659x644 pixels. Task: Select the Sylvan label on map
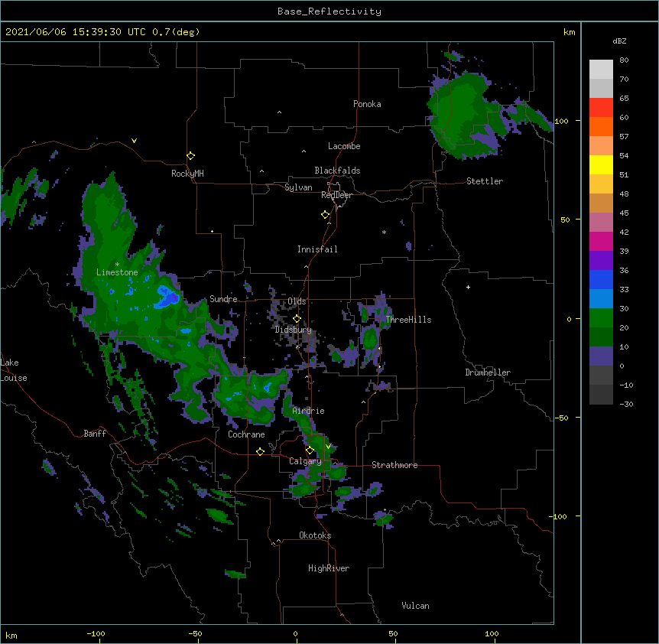coord(298,187)
